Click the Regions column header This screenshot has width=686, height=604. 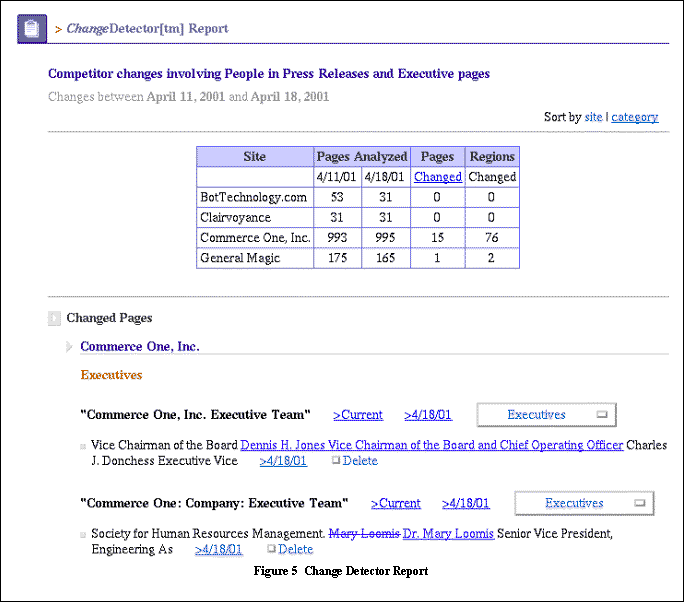tap(492, 157)
